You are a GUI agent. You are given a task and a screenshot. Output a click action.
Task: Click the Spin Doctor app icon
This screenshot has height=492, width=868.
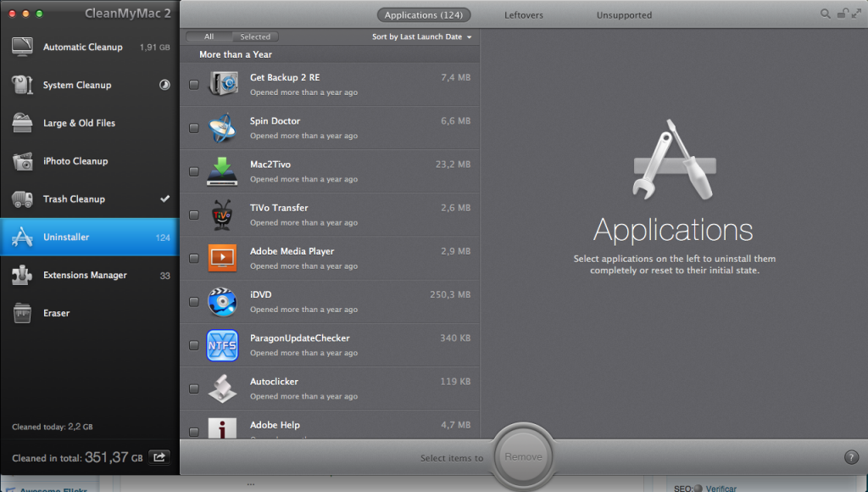click(223, 128)
